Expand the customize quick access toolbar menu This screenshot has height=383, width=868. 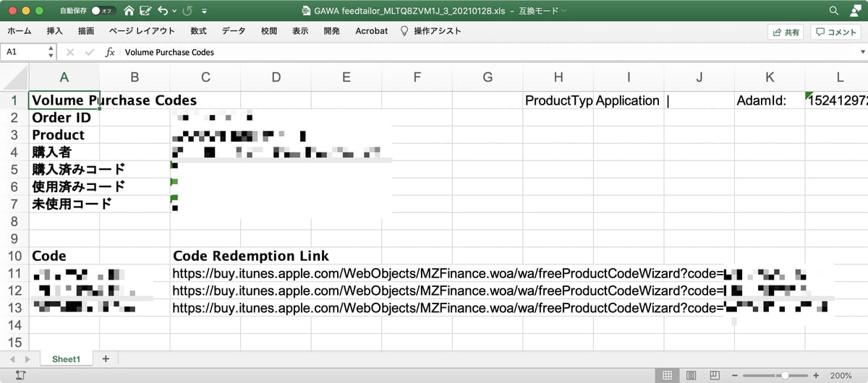coord(205,12)
